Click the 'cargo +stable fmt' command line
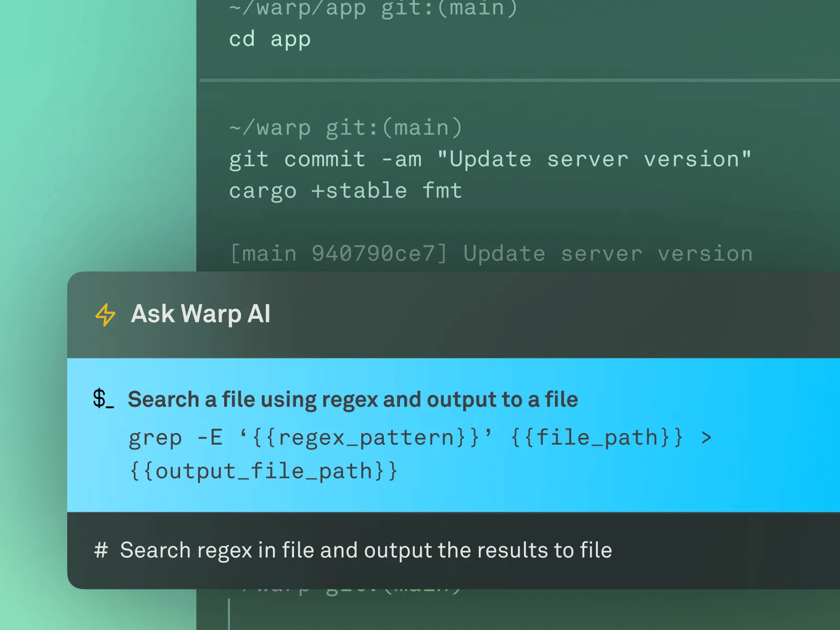Viewport: 840px width, 630px height. (x=345, y=190)
